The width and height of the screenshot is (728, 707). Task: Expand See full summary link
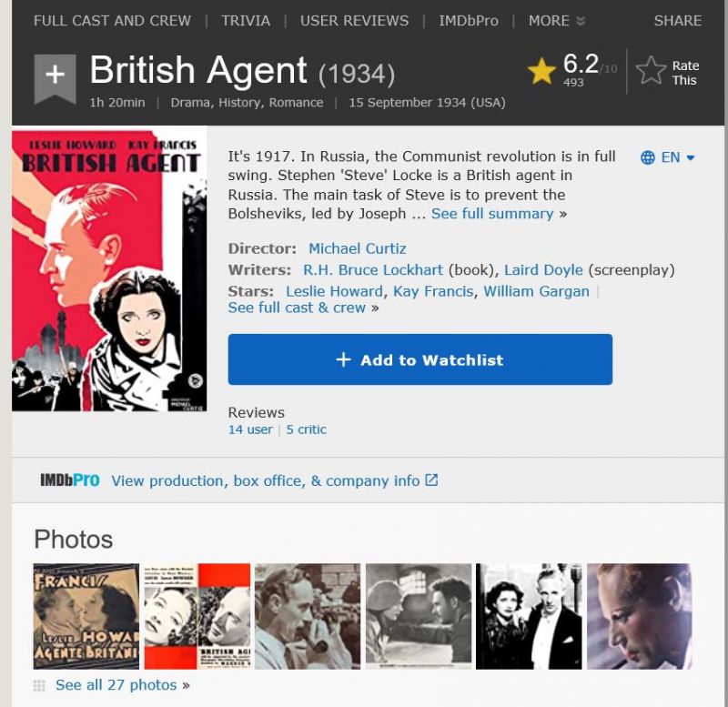point(492,214)
